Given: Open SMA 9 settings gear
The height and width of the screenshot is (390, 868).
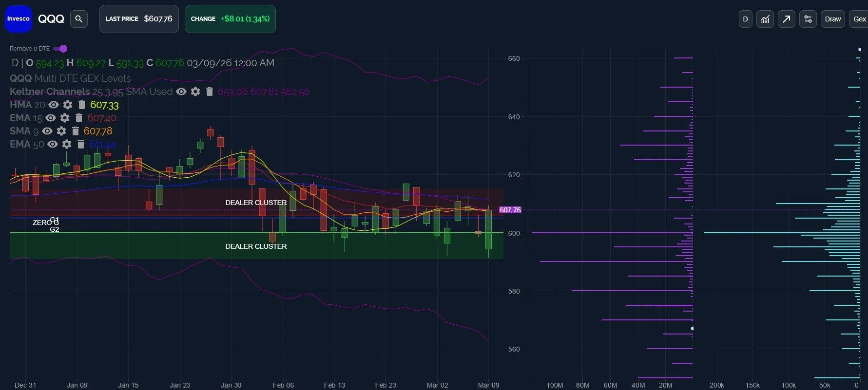Looking at the screenshot, I should (61, 131).
